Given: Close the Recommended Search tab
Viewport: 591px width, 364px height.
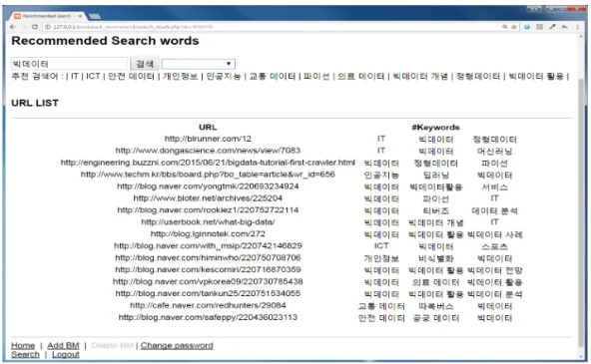Looking at the screenshot, I should 80,16.
